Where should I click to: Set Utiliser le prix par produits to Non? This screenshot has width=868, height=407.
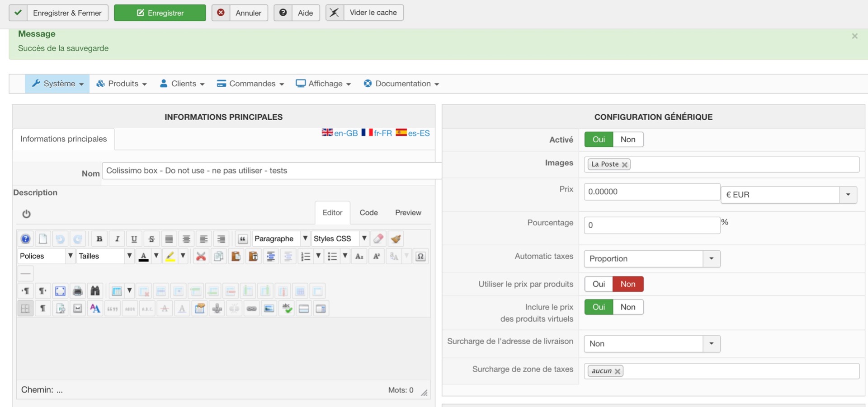pos(628,284)
